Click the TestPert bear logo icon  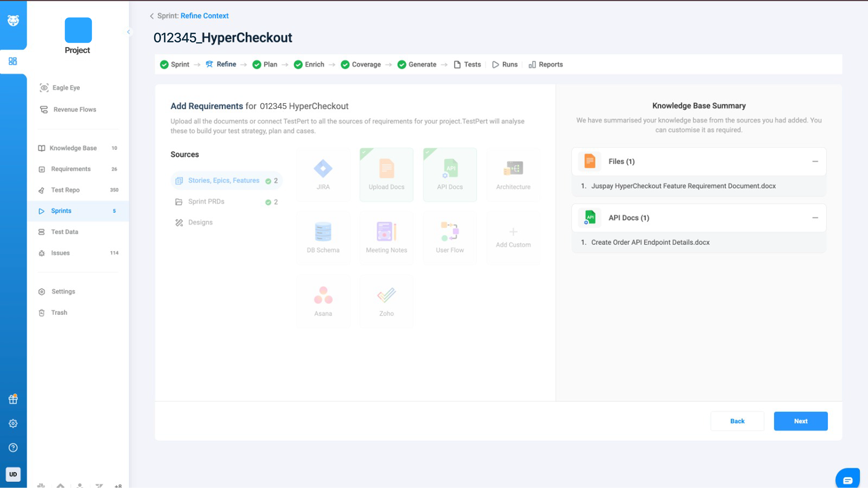click(x=13, y=21)
